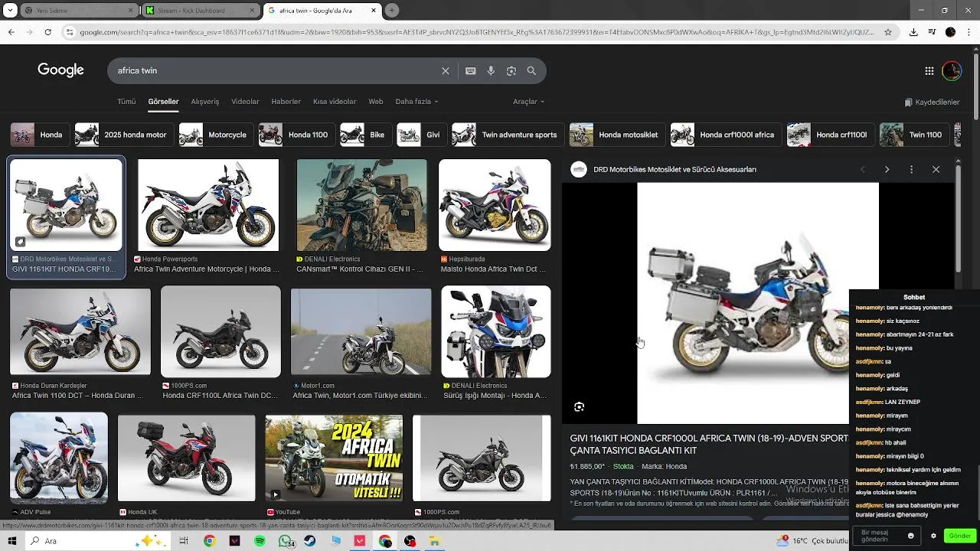Open Hepsiburada Maisto result thumbnail
The width and height of the screenshot is (980, 551).
[495, 204]
